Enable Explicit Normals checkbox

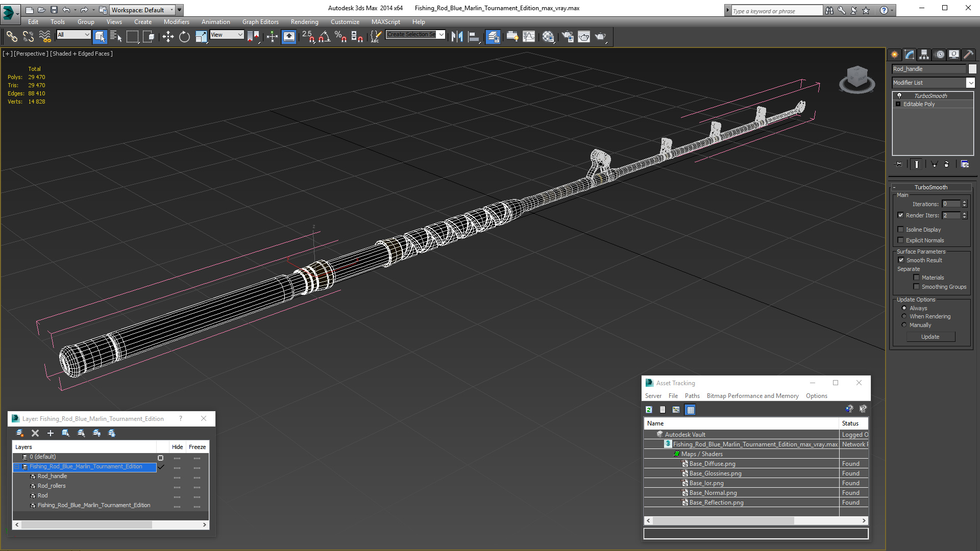coord(901,240)
